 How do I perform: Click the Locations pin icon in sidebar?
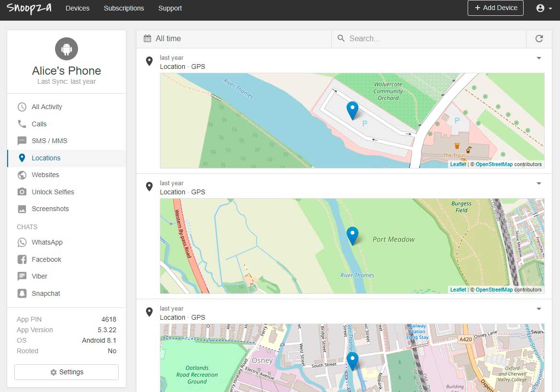22,158
